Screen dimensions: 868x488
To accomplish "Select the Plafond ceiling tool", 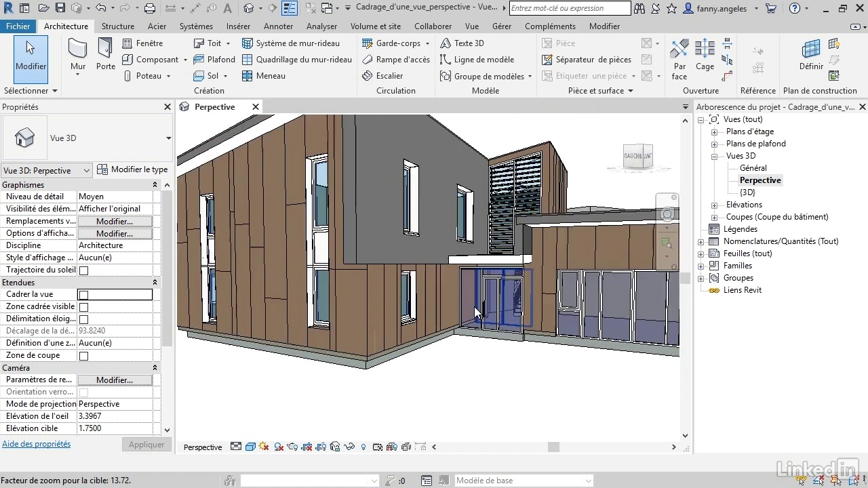I will point(214,60).
